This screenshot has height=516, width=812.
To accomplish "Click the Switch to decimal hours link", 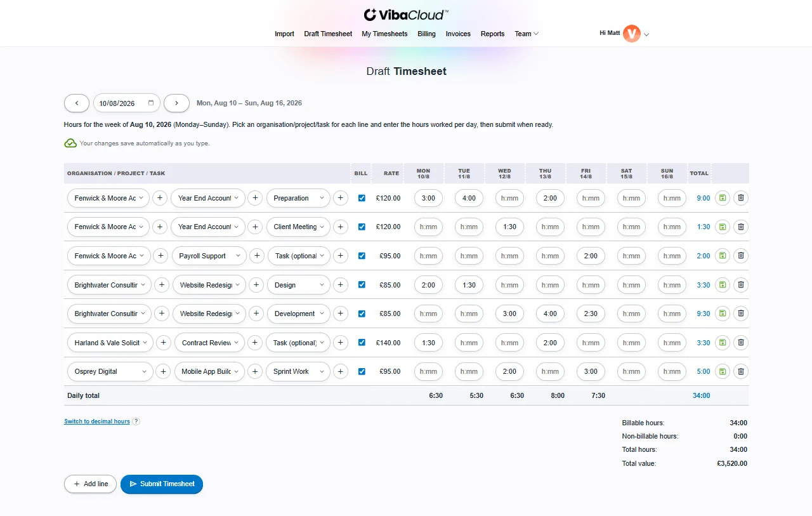I will [97, 421].
